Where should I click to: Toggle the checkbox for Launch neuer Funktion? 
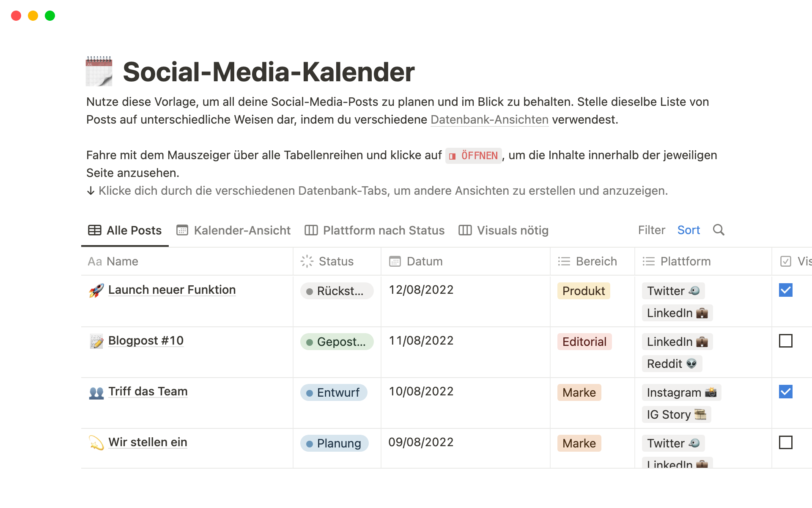785,290
